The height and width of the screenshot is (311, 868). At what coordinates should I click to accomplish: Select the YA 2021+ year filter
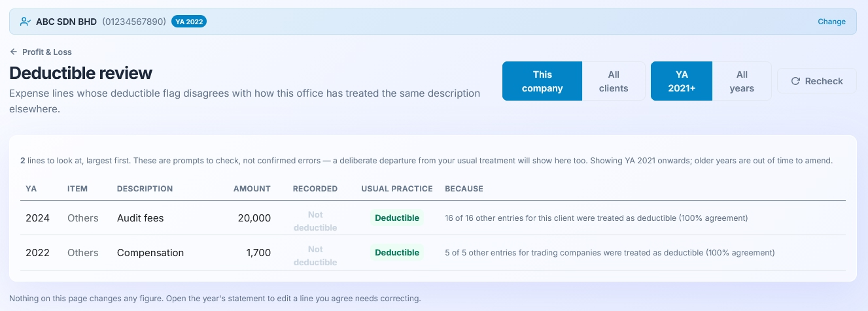pyautogui.click(x=682, y=81)
